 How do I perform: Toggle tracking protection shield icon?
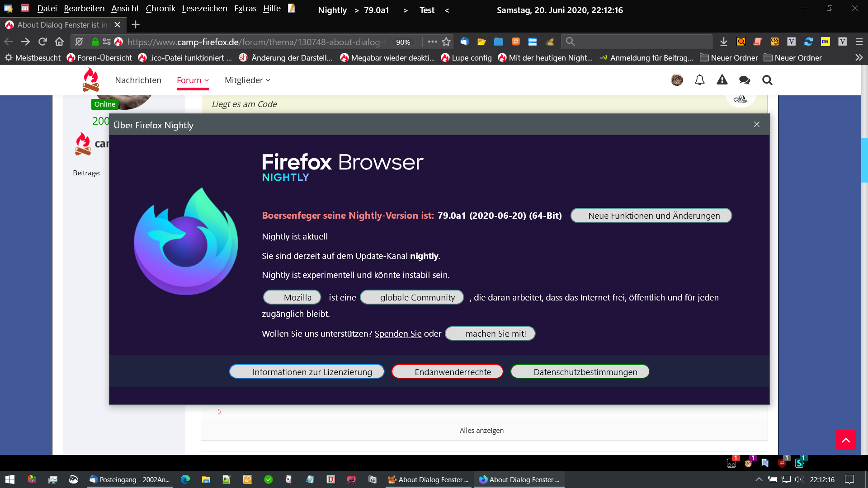pyautogui.click(x=79, y=42)
